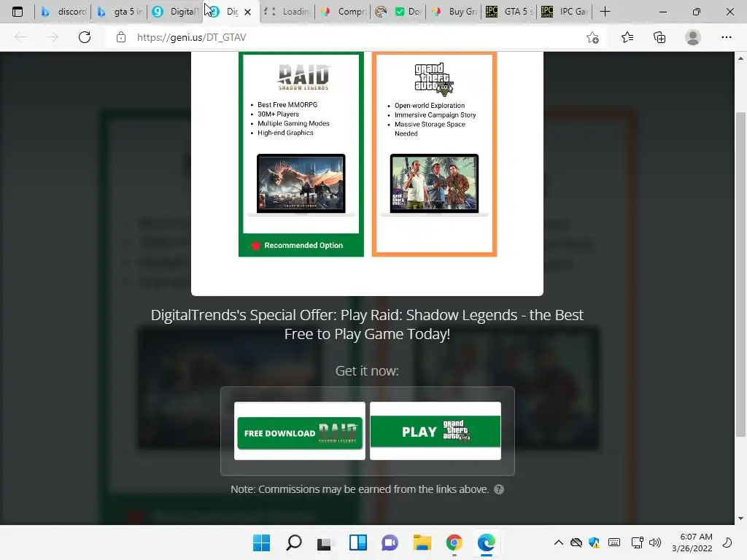Switch to the DigitalTrends tab
This screenshot has height=560, width=747.
(x=174, y=12)
